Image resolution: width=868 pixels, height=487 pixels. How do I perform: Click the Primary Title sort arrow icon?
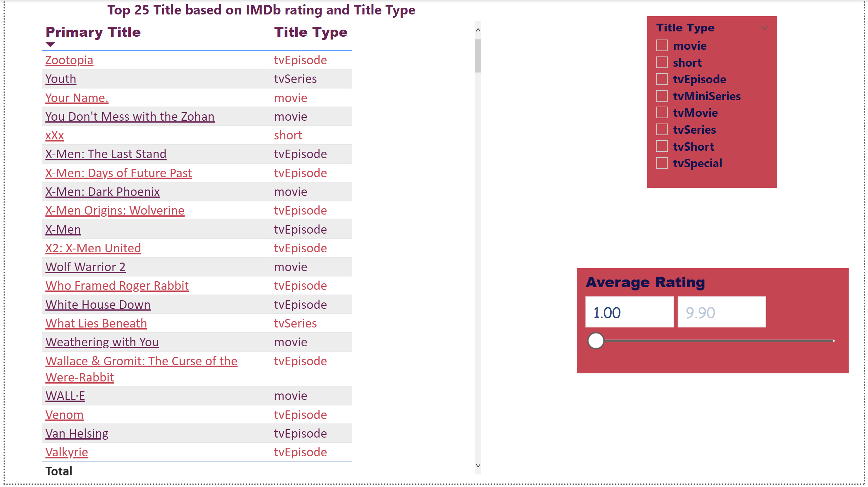point(50,44)
